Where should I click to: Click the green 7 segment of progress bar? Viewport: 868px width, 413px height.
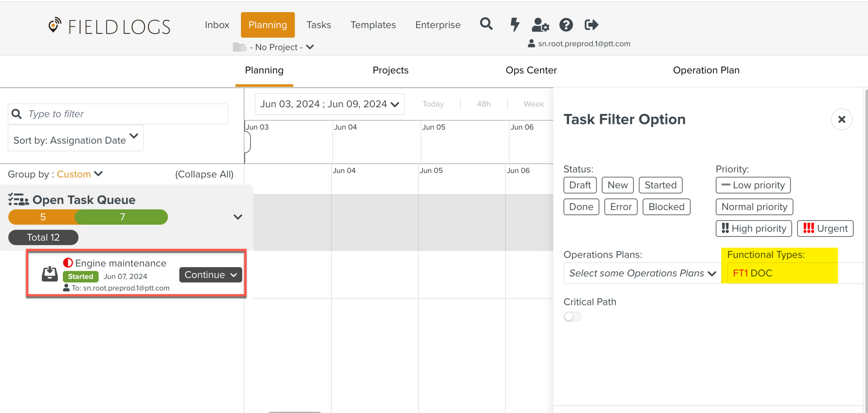[122, 217]
